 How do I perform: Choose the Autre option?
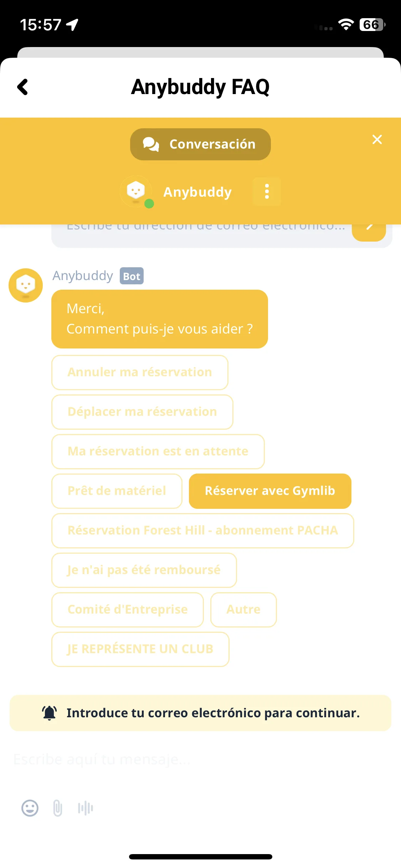(243, 610)
